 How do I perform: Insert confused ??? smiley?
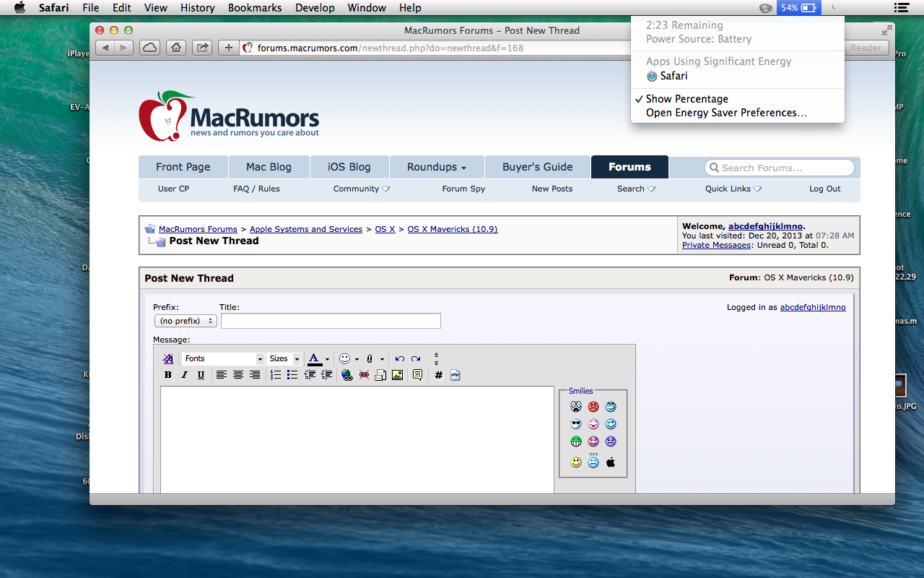pyautogui.click(x=593, y=460)
